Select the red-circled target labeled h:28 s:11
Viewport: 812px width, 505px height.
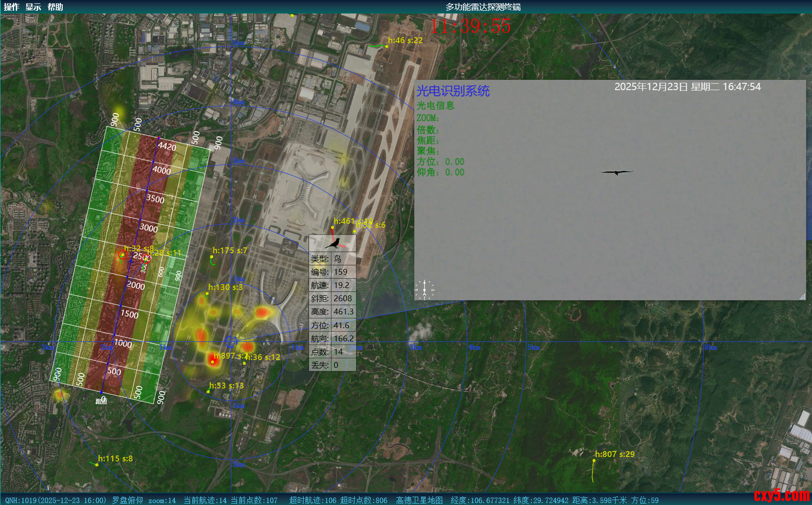pos(146,259)
